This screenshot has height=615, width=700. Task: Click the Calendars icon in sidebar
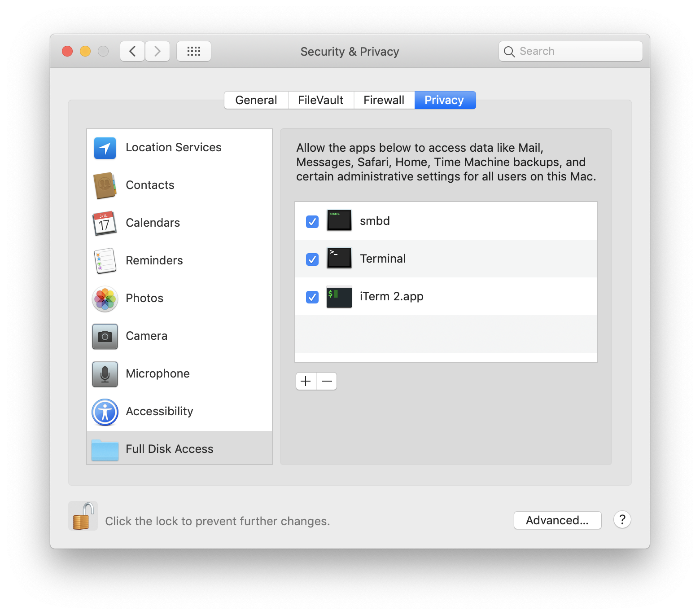pos(105,223)
